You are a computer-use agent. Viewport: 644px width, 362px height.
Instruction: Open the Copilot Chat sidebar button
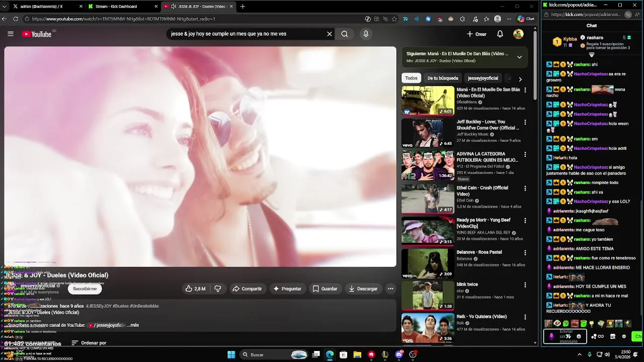point(526,19)
